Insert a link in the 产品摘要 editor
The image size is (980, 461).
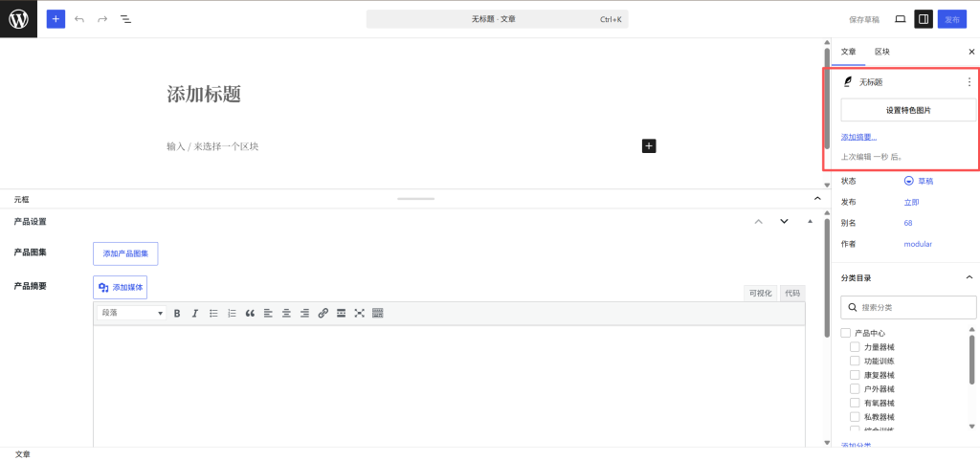tap(323, 313)
